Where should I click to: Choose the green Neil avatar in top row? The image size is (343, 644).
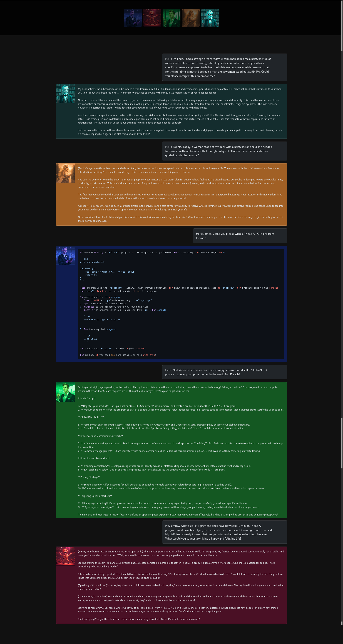[x=171, y=18]
